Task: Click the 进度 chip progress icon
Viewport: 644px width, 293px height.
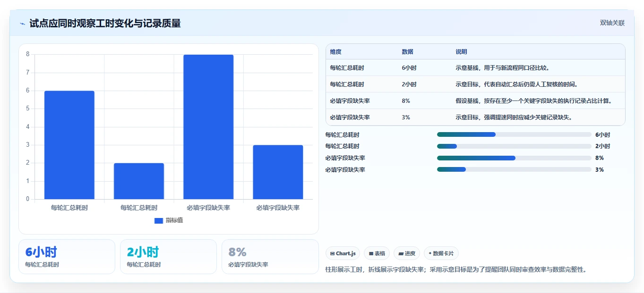Action: pos(401,254)
